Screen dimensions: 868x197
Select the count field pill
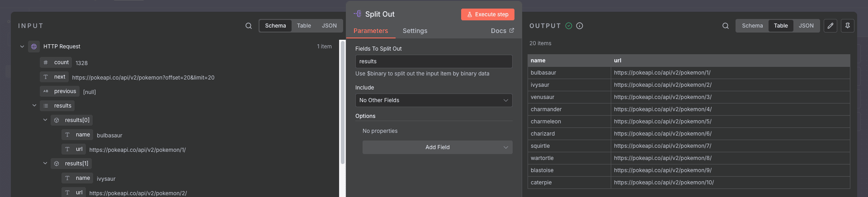coord(56,62)
